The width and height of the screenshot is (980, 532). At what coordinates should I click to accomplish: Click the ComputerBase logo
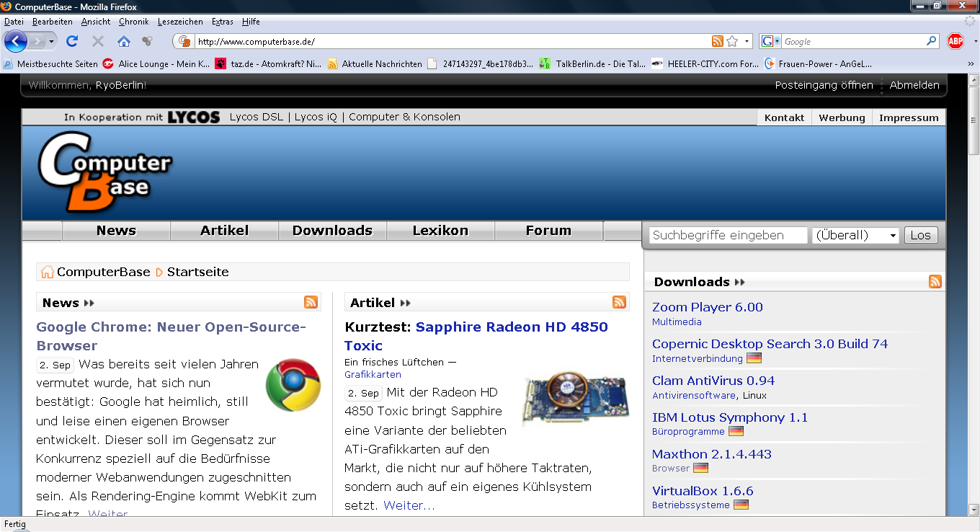(x=104, y=172)
